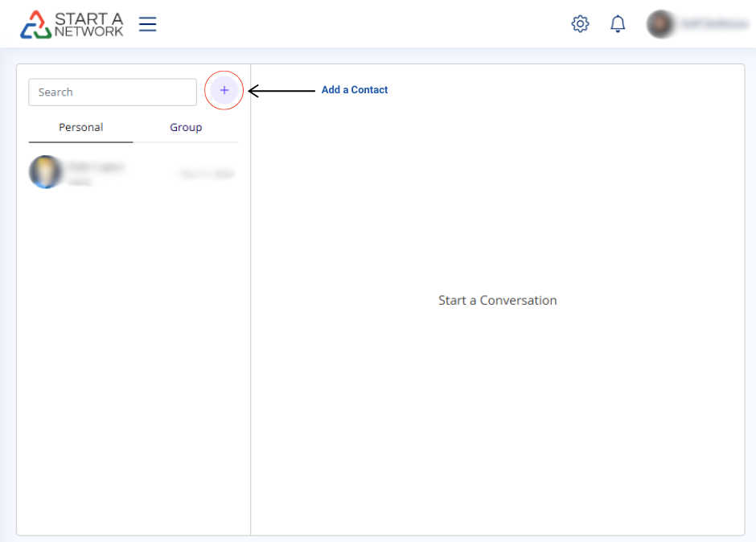Click the arrow pointing at plus button
The height and width of the screenshot is (542, 756).
(x=281, y=91)
